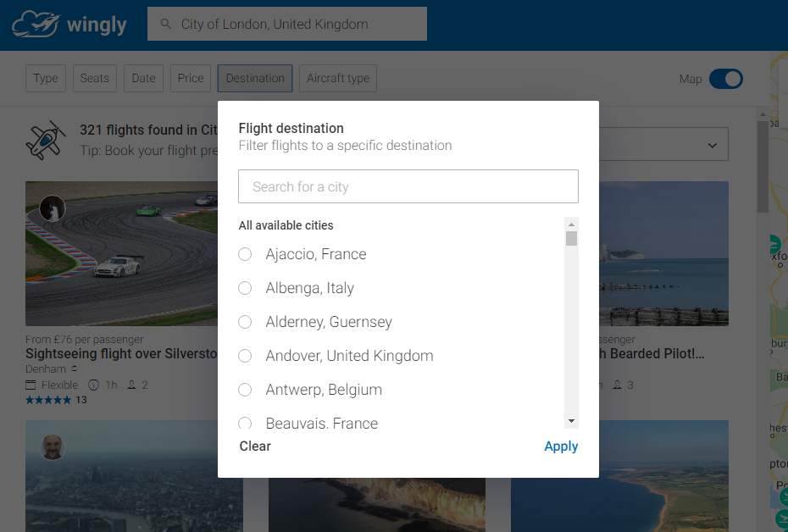Toggle the Map switch

click(725, 79)
